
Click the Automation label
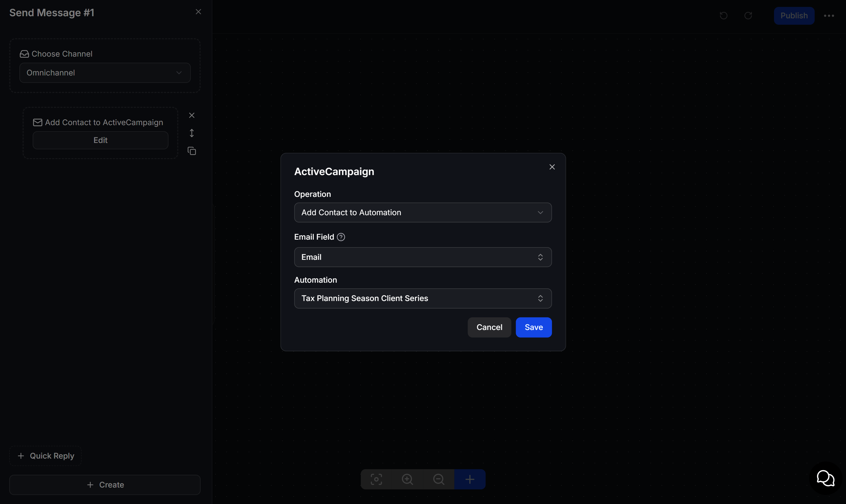click(315, 280)
